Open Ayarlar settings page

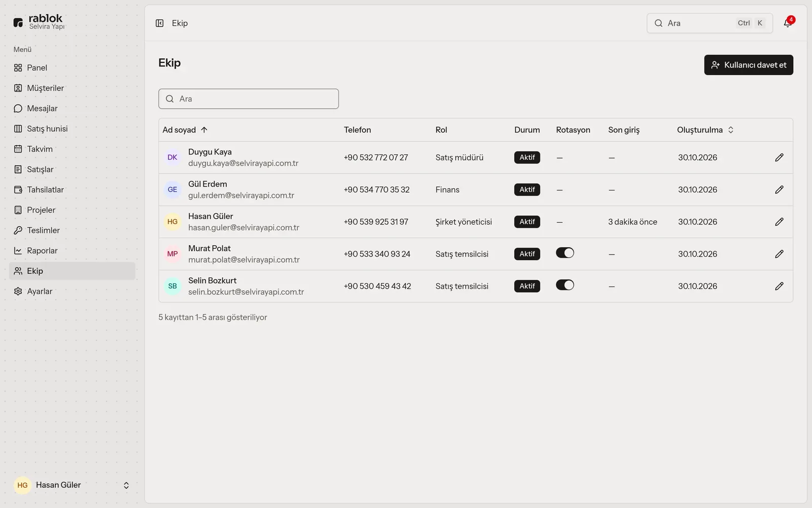point(72,291)
